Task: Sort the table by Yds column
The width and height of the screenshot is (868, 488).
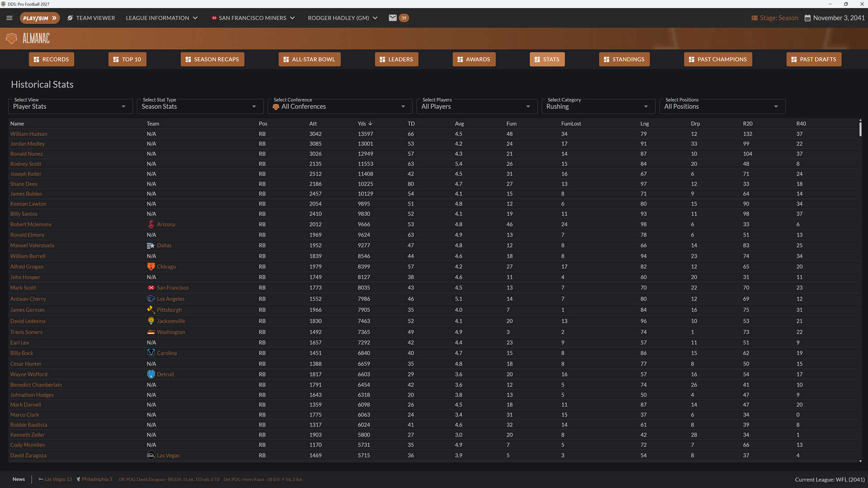Action: pyautogui.click(x=365, y=123)
